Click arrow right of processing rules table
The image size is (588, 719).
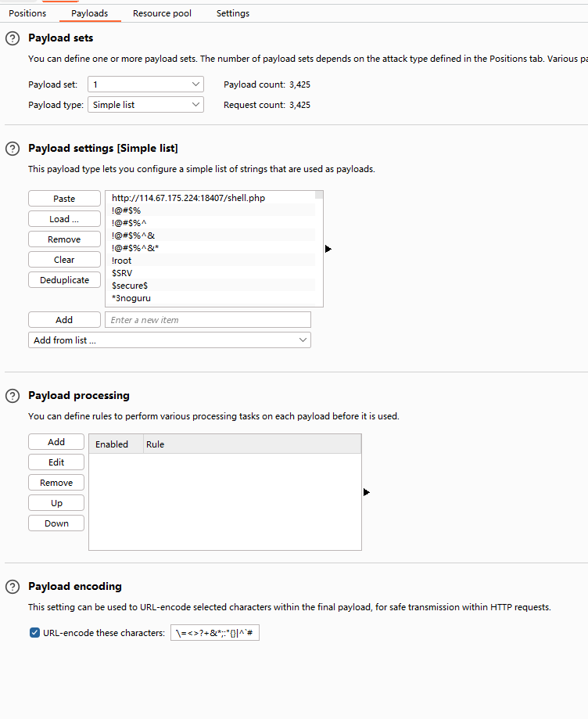(x=367, y=492)
